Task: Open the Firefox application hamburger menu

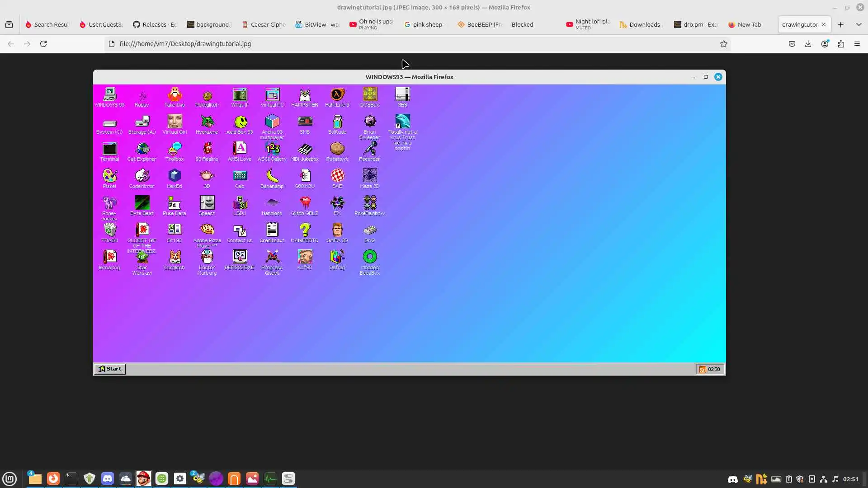Action: pyautogui.click(x=857, y=44)
